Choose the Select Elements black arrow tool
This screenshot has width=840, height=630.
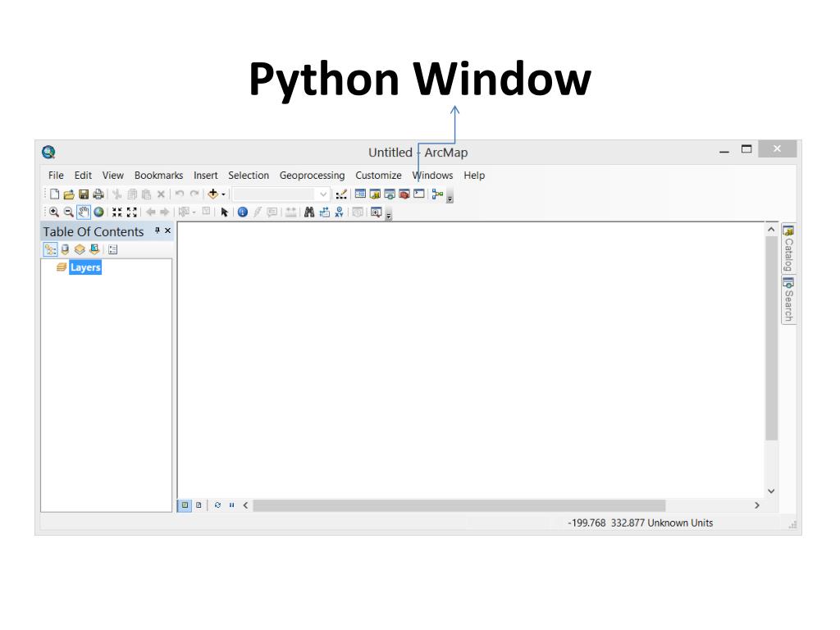coord(225,212)
